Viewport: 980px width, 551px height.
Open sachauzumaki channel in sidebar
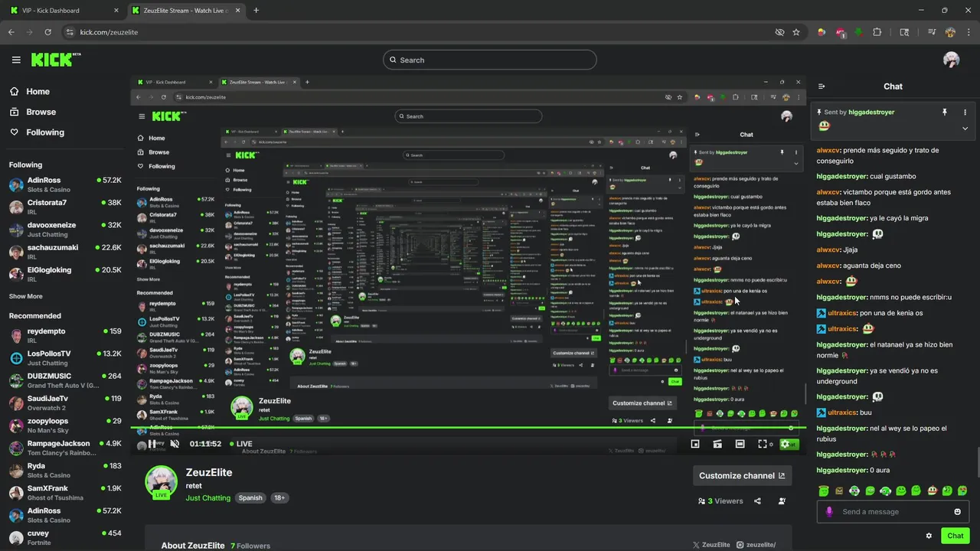click(x=65, y=252)
